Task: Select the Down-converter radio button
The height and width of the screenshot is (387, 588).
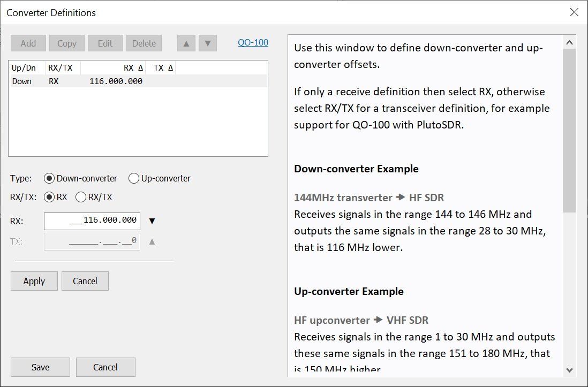Action: (49, 178)
